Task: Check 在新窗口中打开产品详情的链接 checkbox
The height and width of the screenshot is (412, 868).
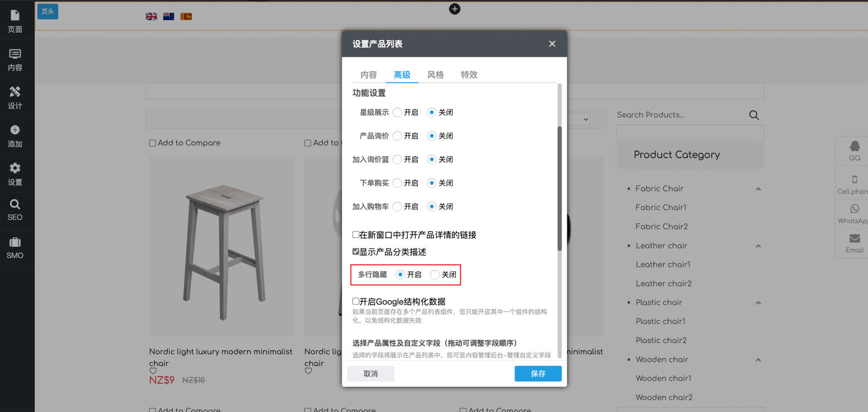Action: (x=356, y=235)
